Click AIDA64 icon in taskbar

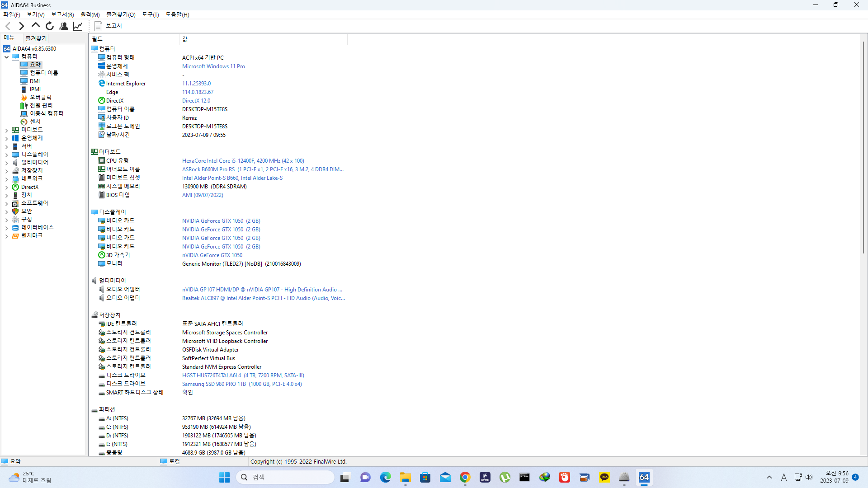pos(644,477)
